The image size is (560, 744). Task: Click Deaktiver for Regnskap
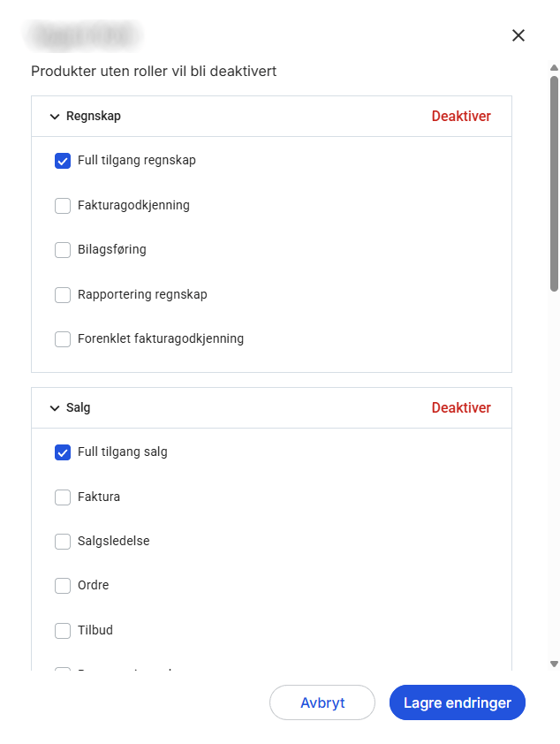(x=461, y=117)
